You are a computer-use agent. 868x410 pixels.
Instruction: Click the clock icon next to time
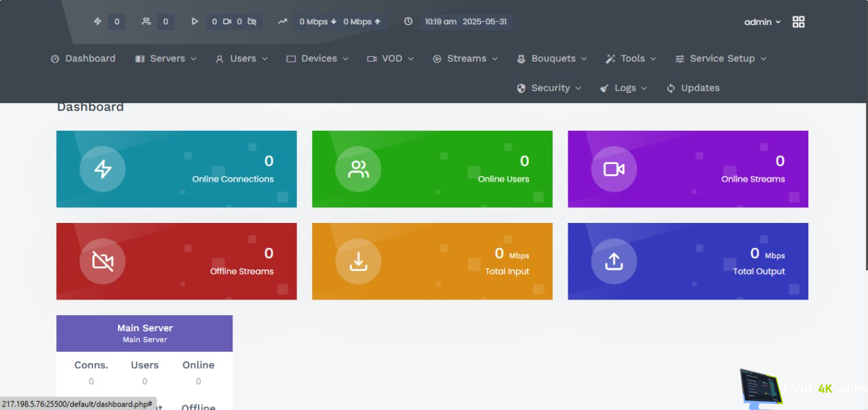coord(408,22)
